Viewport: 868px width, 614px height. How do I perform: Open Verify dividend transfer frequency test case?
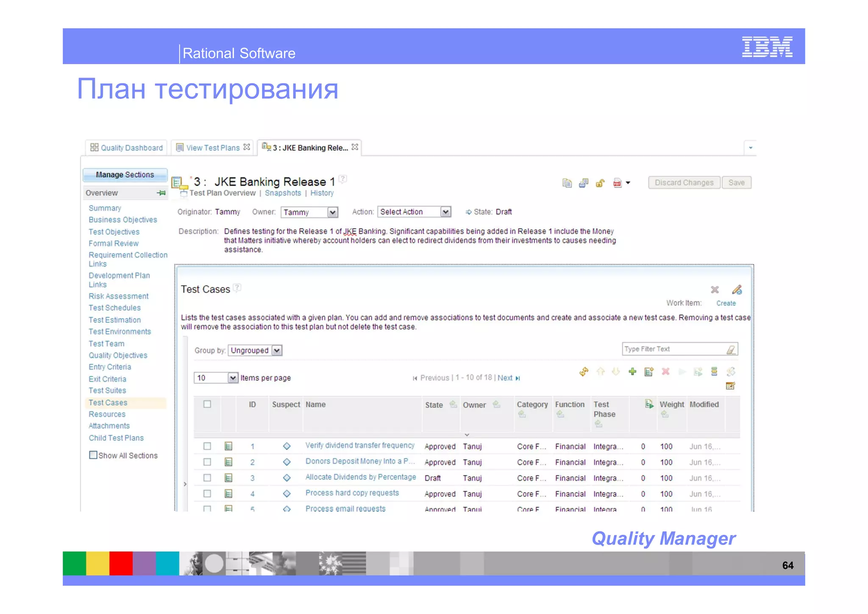click(360, 445)
